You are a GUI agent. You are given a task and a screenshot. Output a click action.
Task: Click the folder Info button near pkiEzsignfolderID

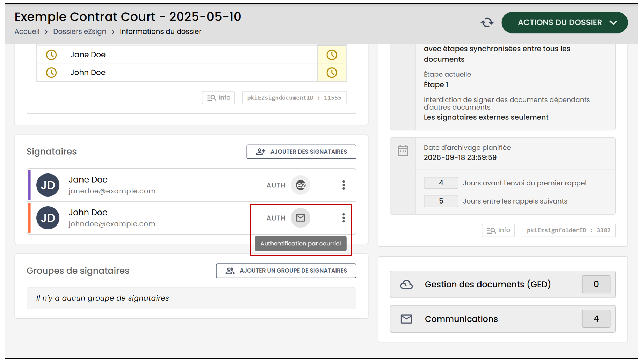tap(498, 230)
